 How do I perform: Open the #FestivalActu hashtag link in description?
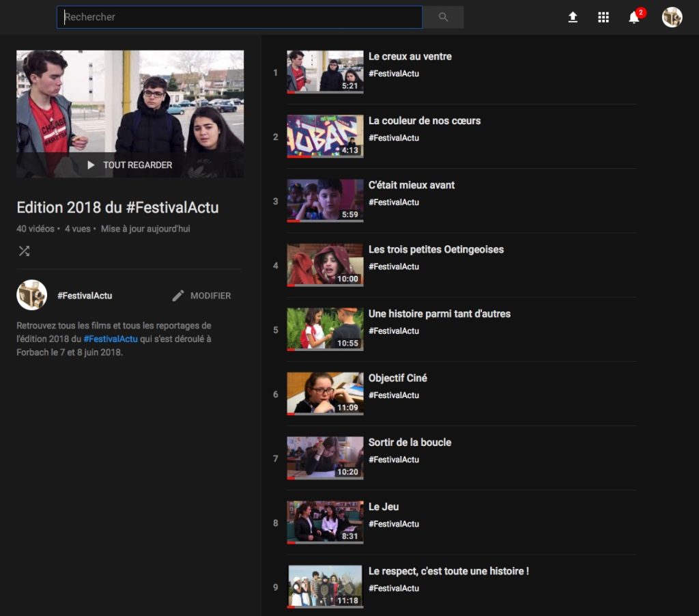click(111, 339)
